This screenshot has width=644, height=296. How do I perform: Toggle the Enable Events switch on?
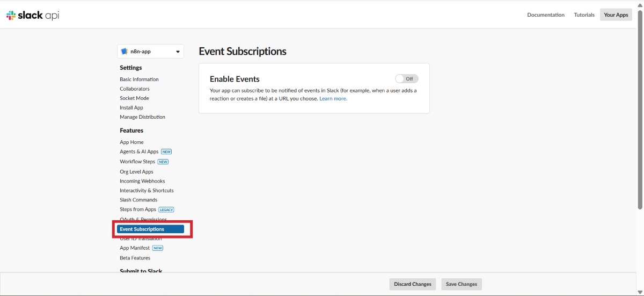click(406, 79)
